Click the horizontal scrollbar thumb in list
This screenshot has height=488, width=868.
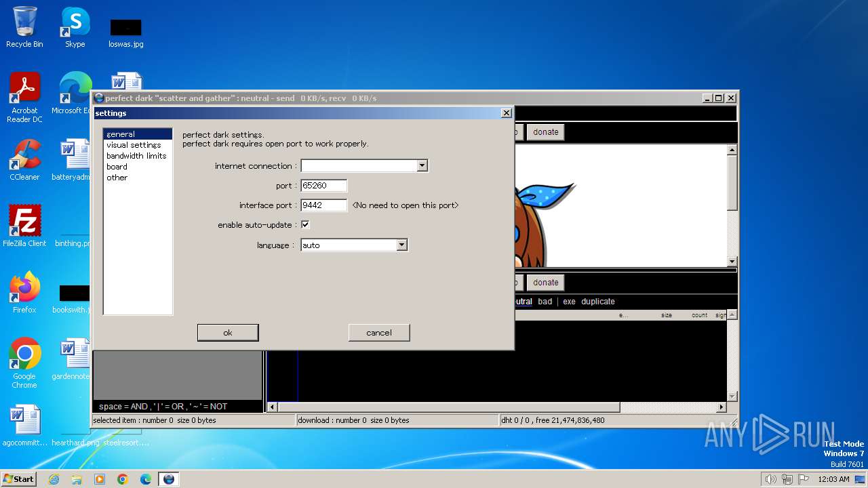click(x=449, y=407)
